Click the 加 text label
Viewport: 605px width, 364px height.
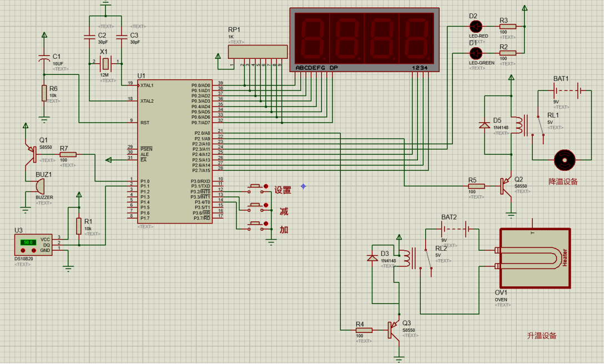pos(284,230)
